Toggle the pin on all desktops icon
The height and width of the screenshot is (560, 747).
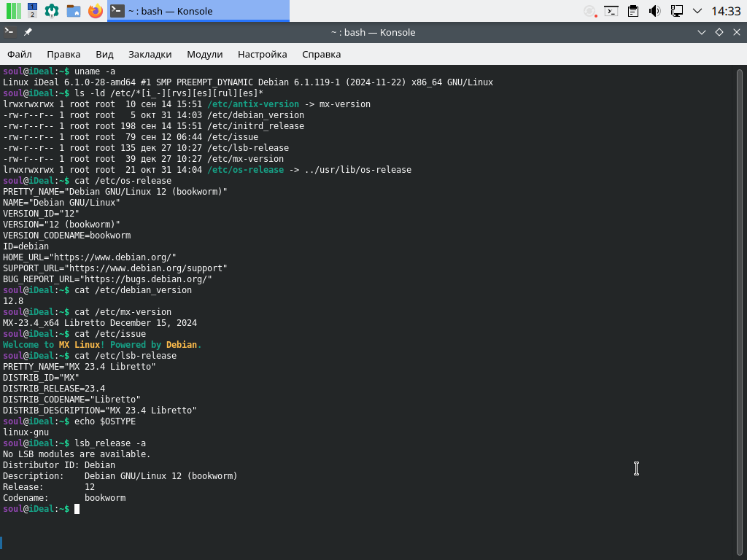28,32
